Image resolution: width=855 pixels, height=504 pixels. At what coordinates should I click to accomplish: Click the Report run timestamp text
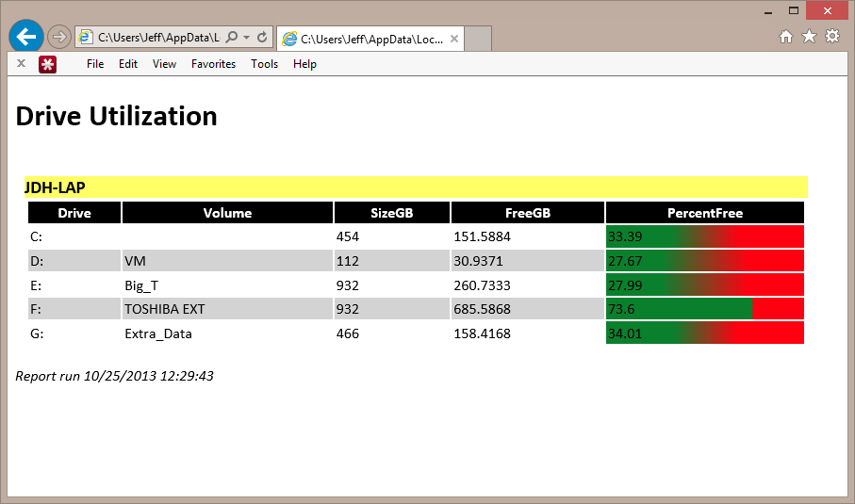point(114,376)
